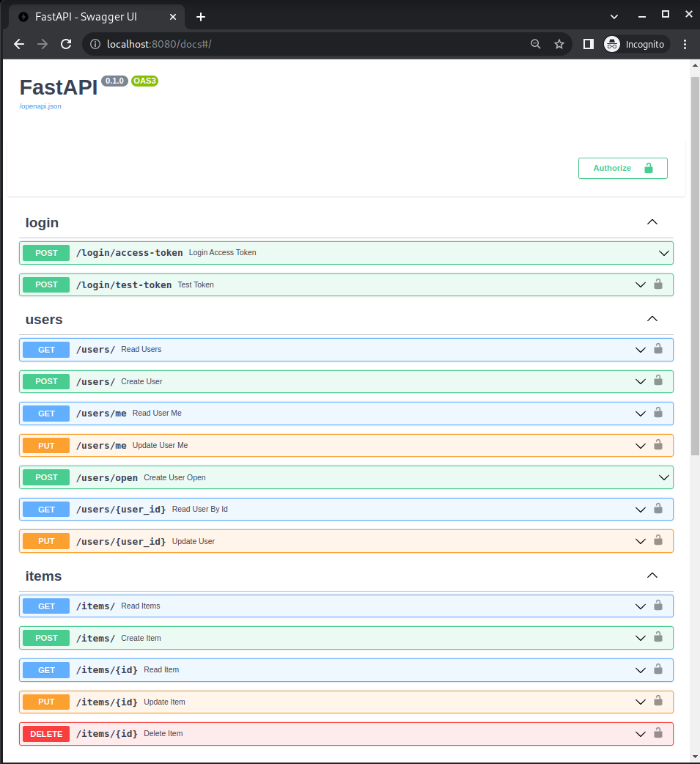Expand /login/test-token chevron
Image resolution: width=700 pixels, height=764 pixels.
tap(641, 285)
